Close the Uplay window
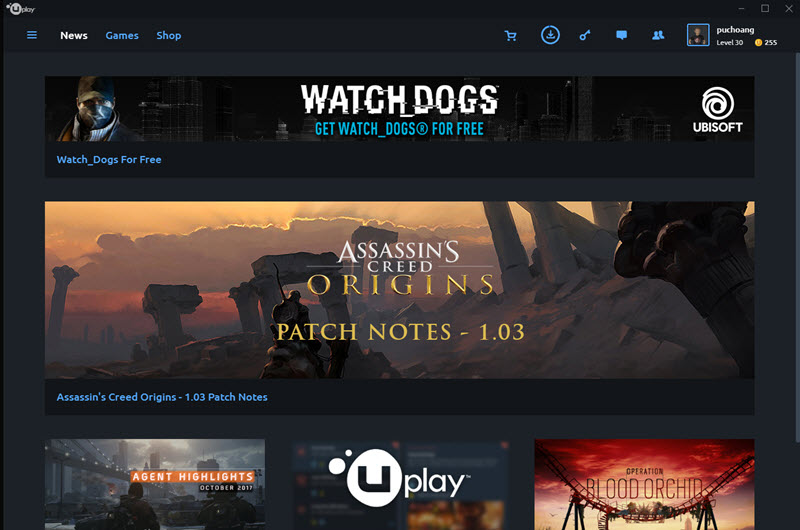 tap(789, 9)
